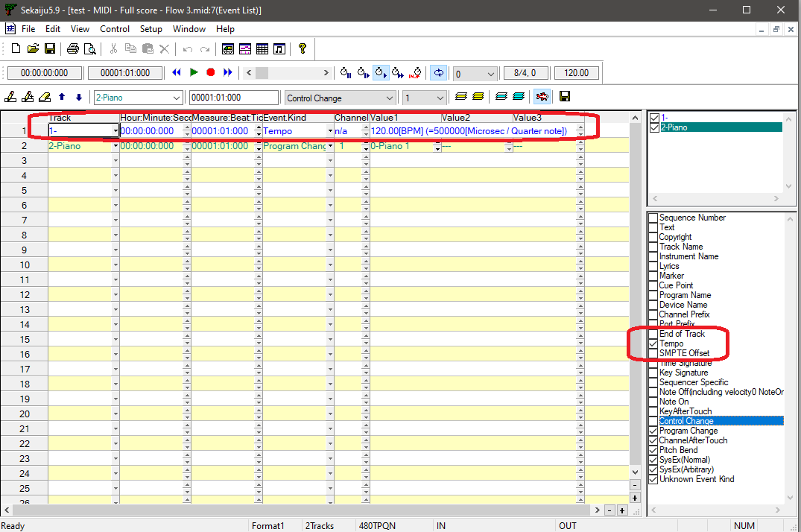The height and width of the screenshot is (532, 801).
Task: Check the Track Name checkbox
Action: click(x=653, y=247)
